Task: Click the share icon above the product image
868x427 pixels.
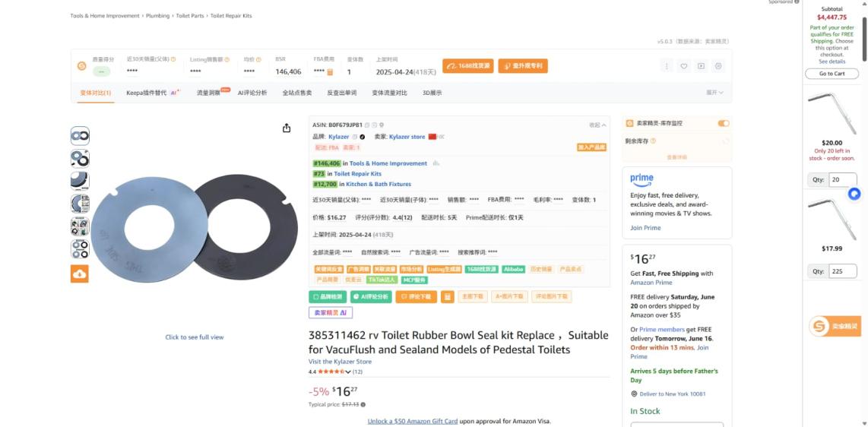Action: click(x=287, y=128)
